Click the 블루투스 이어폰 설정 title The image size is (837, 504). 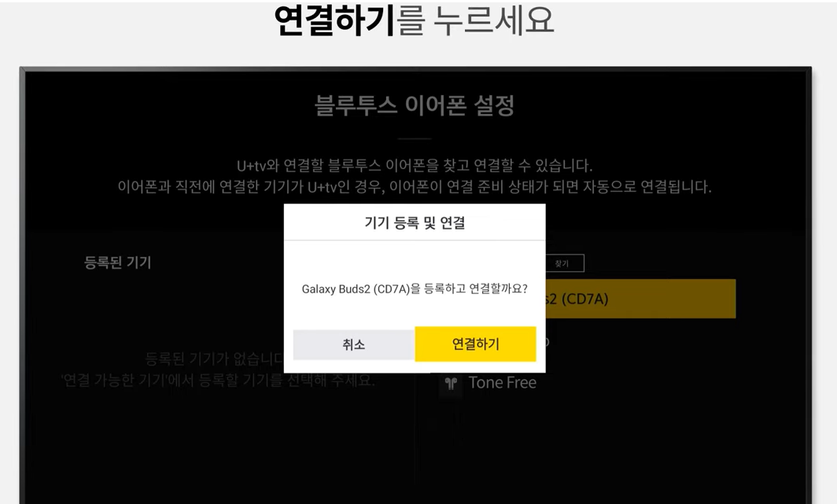tap(415, 105)
